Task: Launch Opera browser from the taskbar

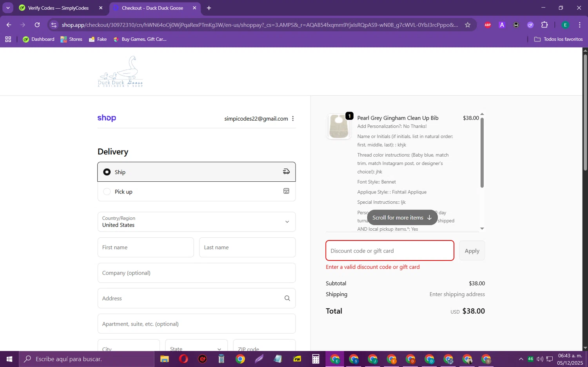Action: coord(183,359)
